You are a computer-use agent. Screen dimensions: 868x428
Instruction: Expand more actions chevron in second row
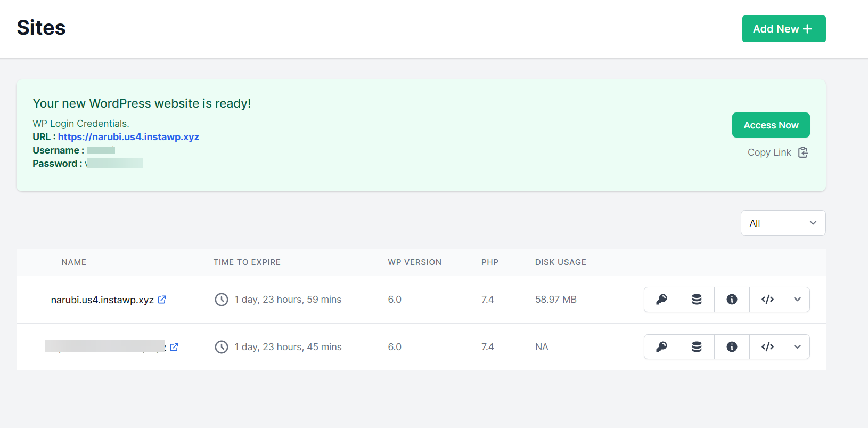(797, 347)
